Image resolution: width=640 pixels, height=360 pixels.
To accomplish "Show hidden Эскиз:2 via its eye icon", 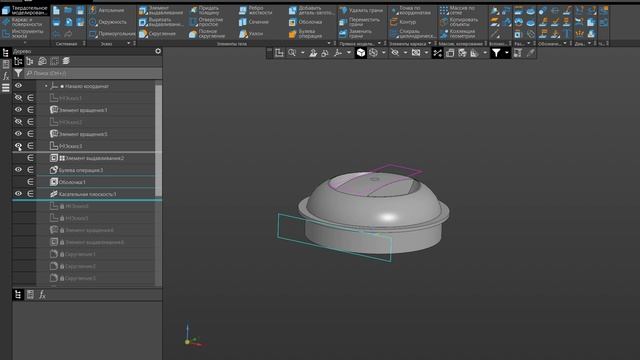I will [x=18, y=122].
